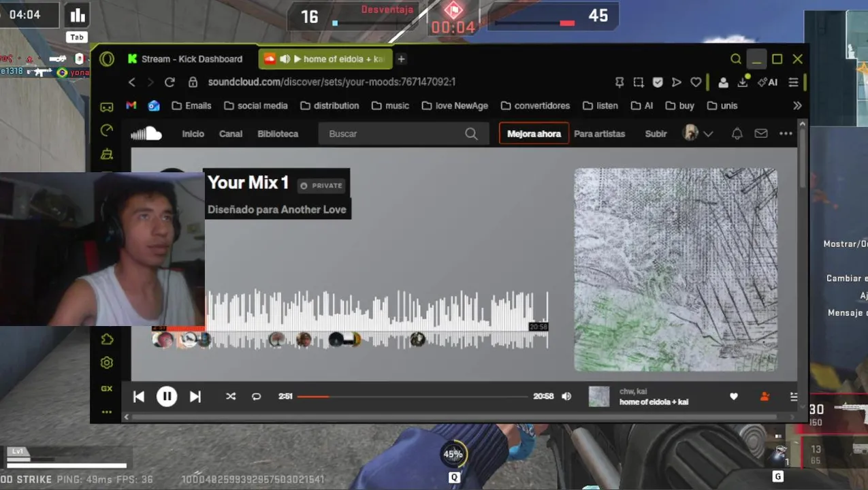
Task: Skip to the next track
Action: point(195,396)
